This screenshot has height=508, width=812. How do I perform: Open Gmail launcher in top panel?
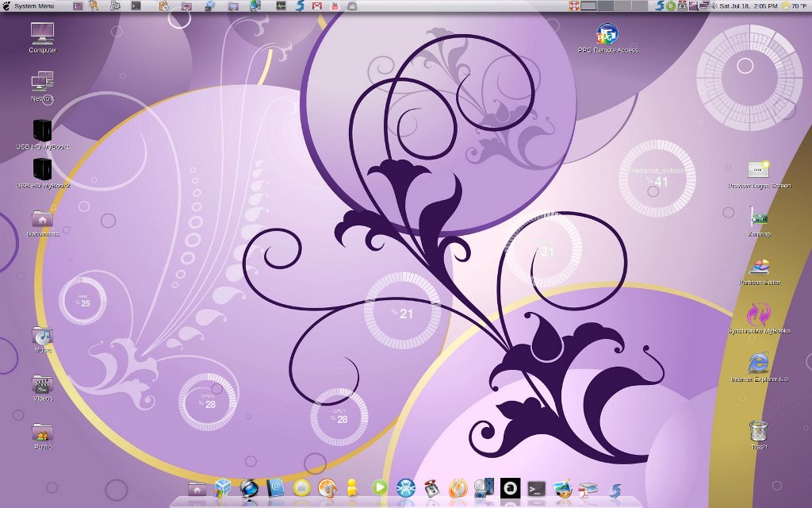click(317, 6)
